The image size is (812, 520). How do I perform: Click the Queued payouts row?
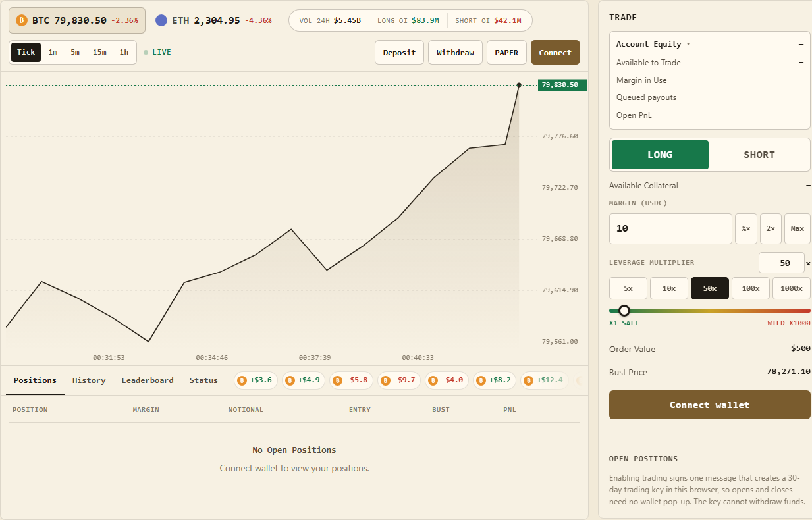tap(710, 97)
